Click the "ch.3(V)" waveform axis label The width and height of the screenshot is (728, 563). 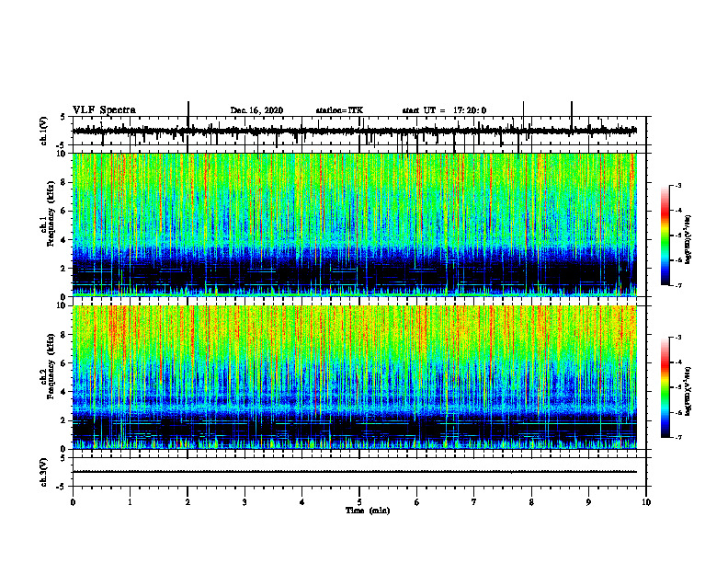tap(44, 472)
